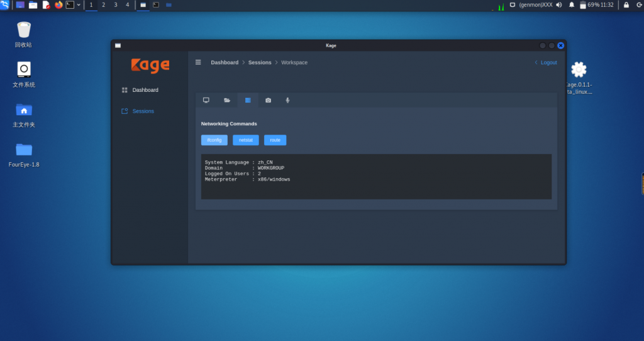Run the route command
The height and width of the screenshot is (341, 644).
275,140
